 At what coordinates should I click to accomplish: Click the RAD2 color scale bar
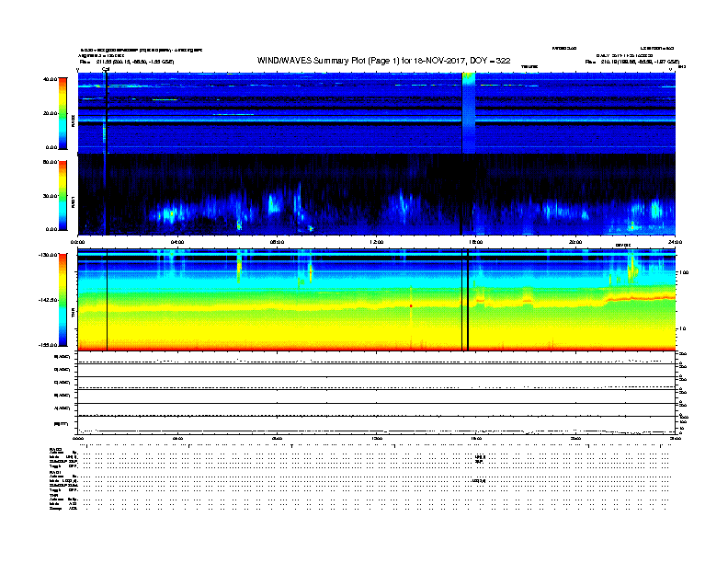point(63,113)
